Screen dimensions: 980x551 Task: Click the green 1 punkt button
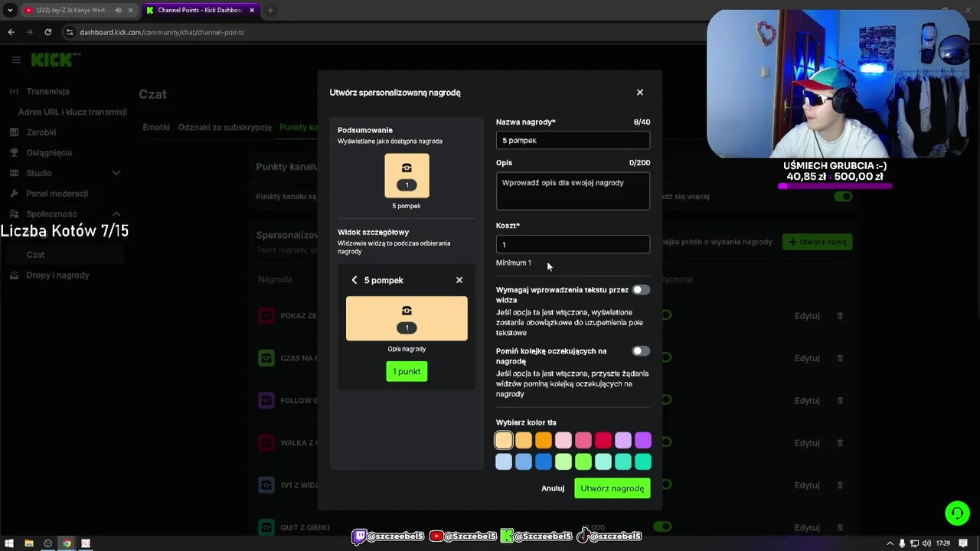(407, 372)
